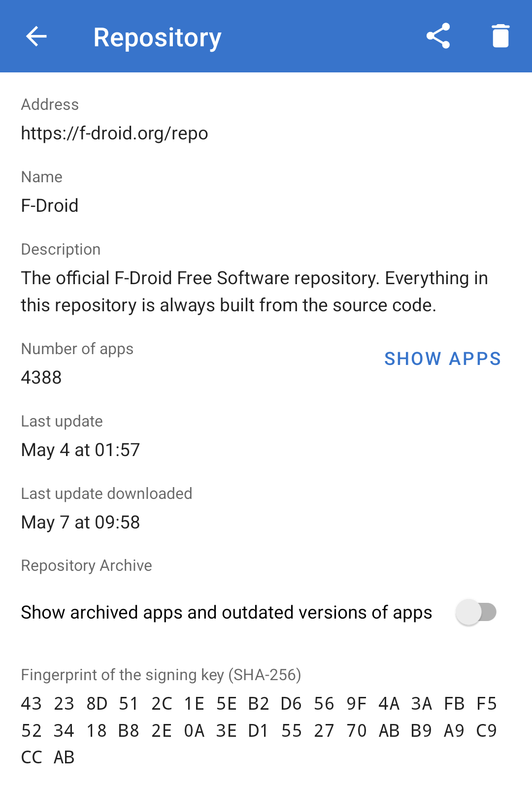This screenshot has width=532, height=788.
Task: Enable the archived apps toggle switch
Action: point(476,613)
